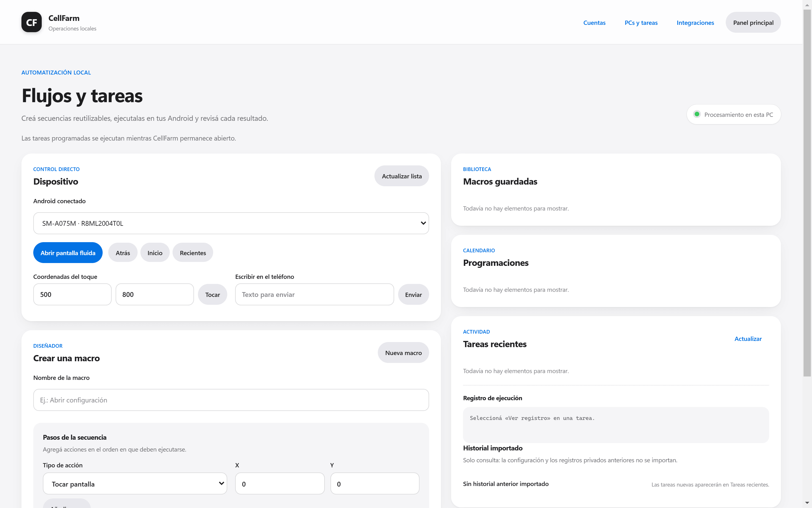The width and height of the screenshot is (812, 508).
Task: Click the scrollbar up arrow
Action: (807, 5)
